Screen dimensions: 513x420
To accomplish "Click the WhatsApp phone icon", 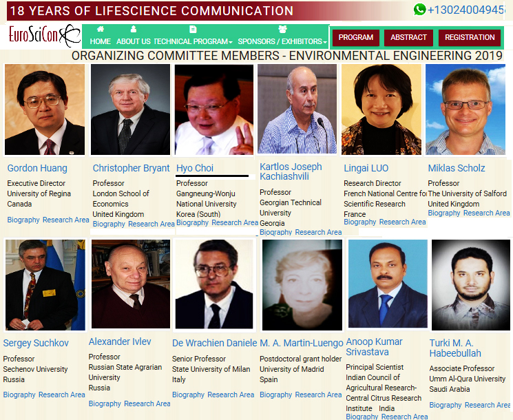I will [x=419, y=10].
